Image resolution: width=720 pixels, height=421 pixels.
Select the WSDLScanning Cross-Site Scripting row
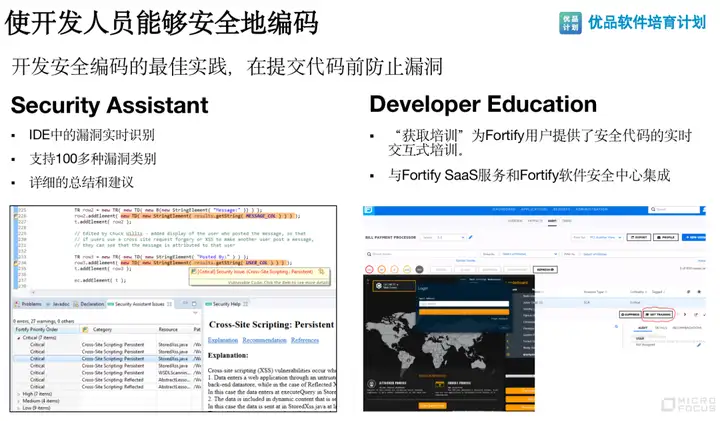[106, 373]
